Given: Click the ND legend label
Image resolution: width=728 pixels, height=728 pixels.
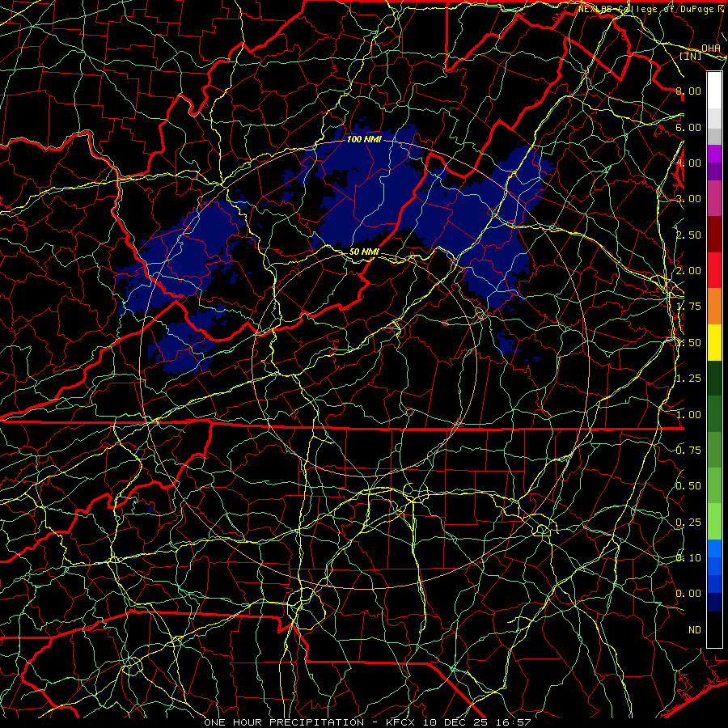Looking at the screenshot, I should (695, 630).
